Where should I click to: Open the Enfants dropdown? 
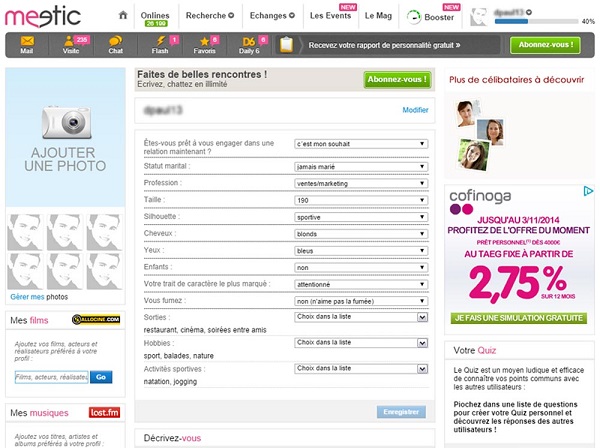tap(361, 267)
